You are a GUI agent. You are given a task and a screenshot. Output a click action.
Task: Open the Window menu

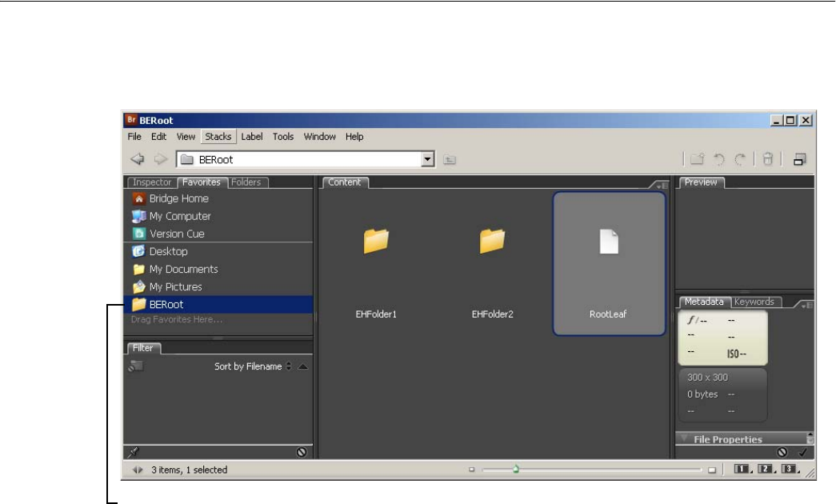coord(319,137)
